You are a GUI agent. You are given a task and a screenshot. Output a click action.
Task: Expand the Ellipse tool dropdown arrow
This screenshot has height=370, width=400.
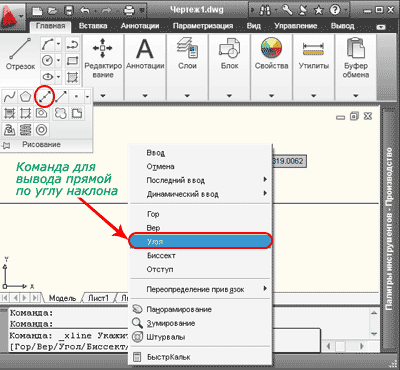(x=58, y=77)
